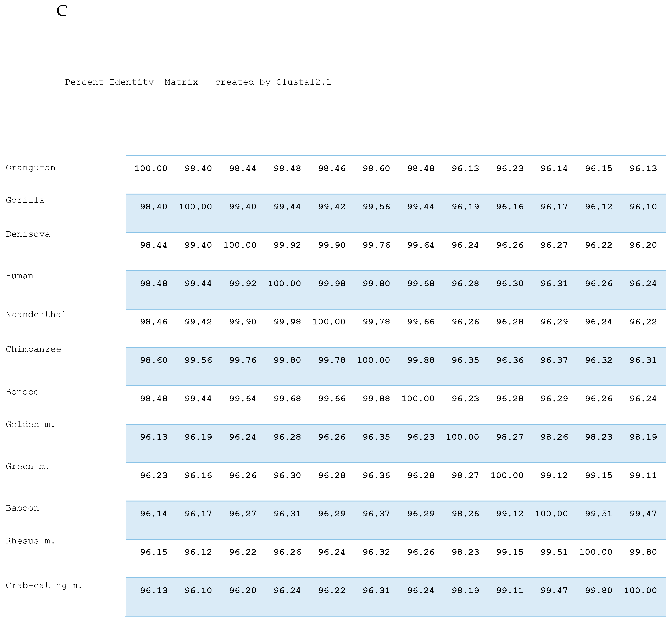672x621 pixels.
Task: Click the Chimpanzee label
Action: click(x=33, y=349)
